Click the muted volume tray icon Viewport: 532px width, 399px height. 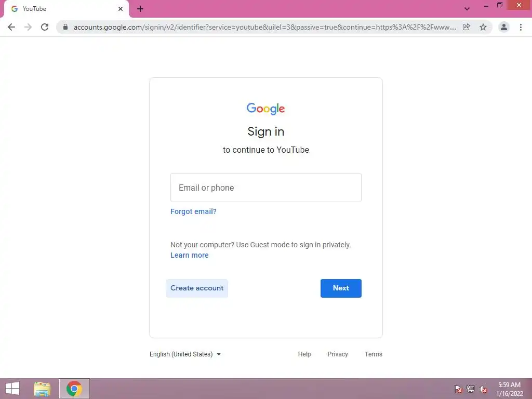point(483,389)
